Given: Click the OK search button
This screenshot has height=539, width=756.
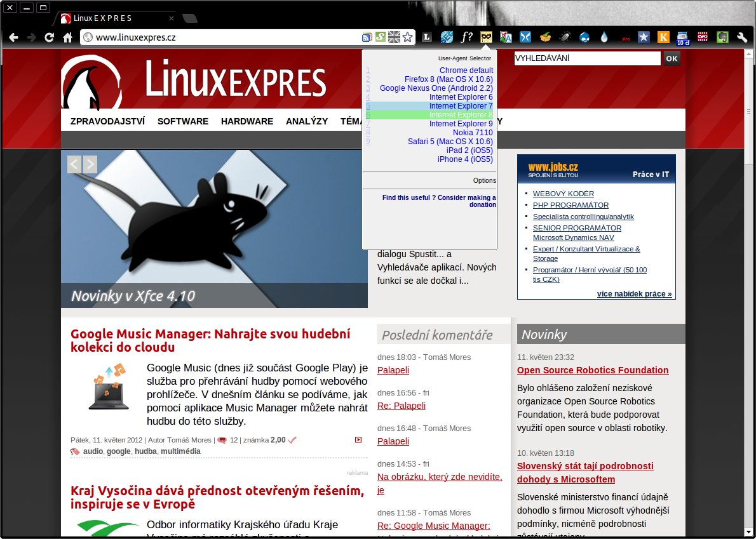Looking at the screenshot, I should [672, 59].
